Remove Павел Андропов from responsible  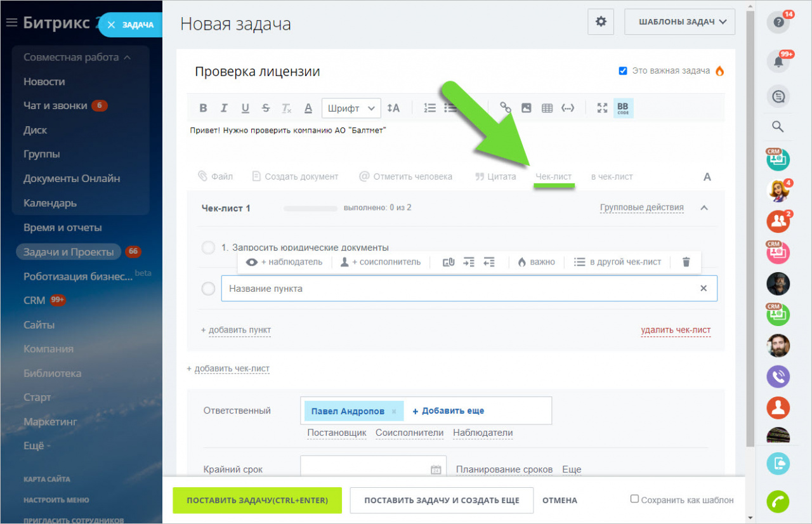tap(393, 411)
